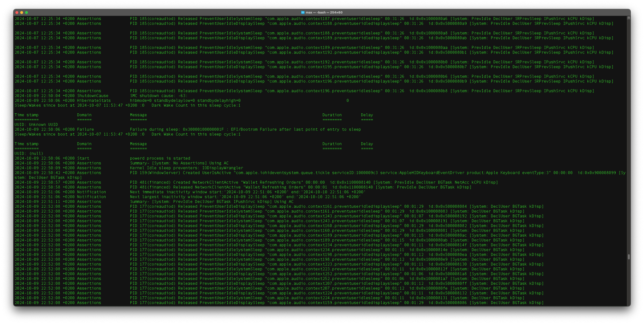Click 'Summary- [System: No Assertions] Using AC'
This screenshot has width=644, height=324.
pos(179,163)
